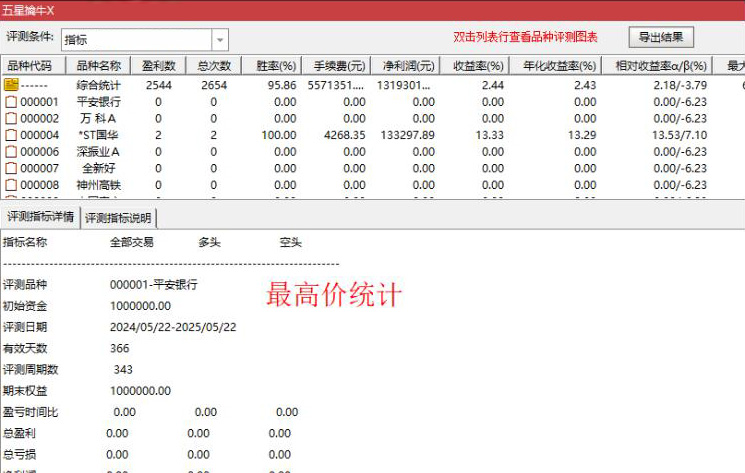The width and height of the screenshot is (745, 473).
Task: Click total count value 2654
Action: point(214,85)
